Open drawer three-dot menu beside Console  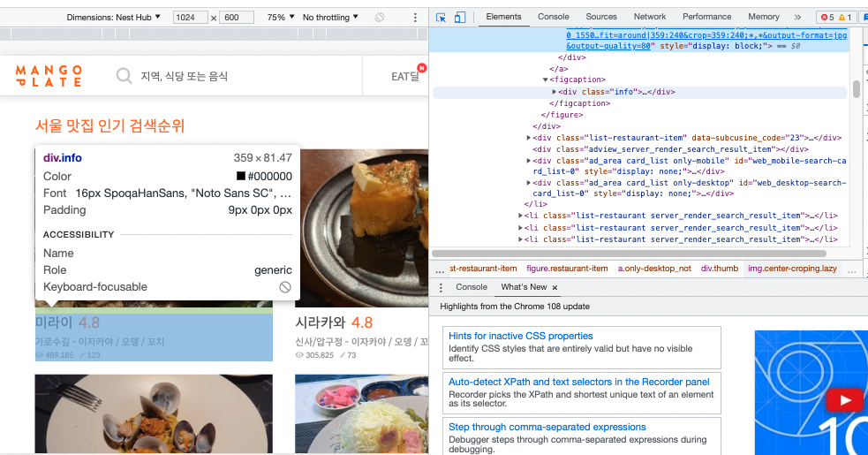click(442, 288)
